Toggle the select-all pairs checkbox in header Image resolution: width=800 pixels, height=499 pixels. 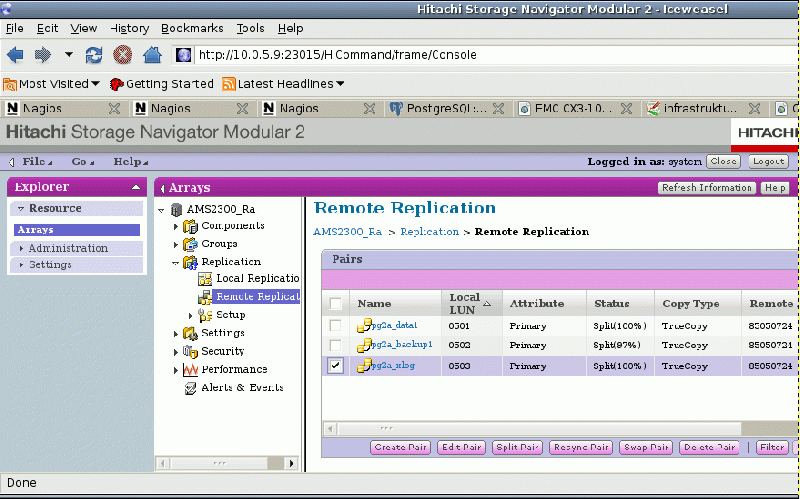pyautogui.click(x=336, y=304)
